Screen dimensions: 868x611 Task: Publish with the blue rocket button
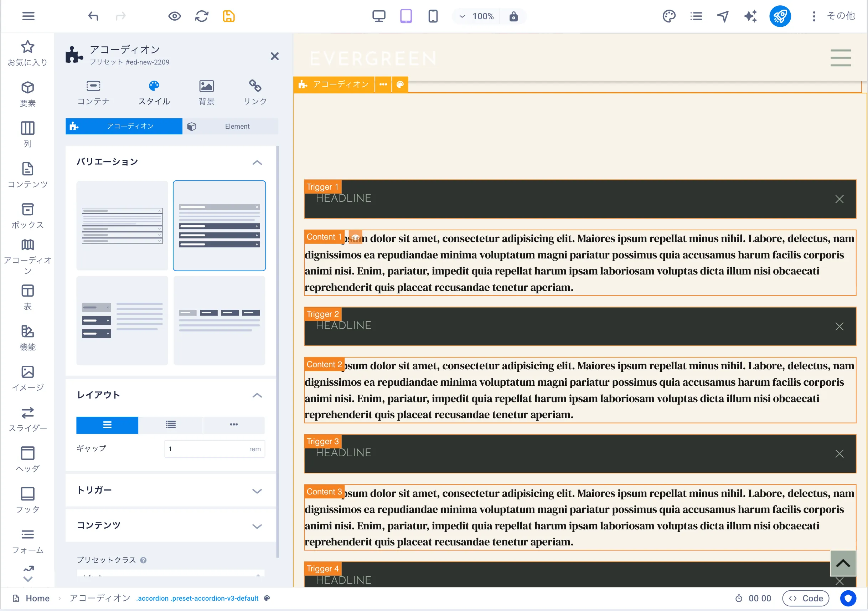click(x=780, y=16)
